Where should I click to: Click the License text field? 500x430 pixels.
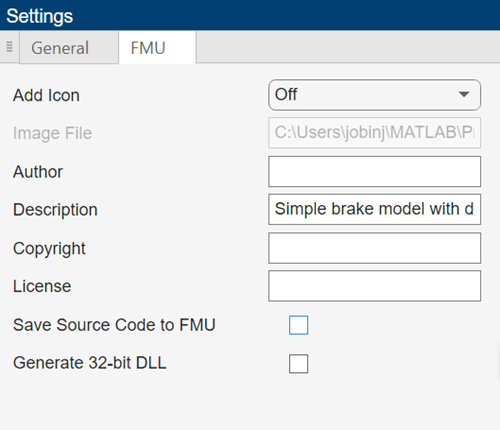point(374,286)
